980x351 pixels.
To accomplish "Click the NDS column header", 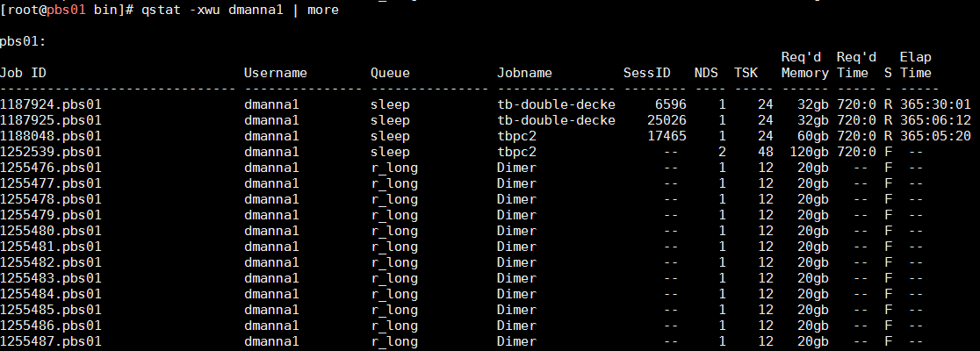I will [x=706, y=73].
